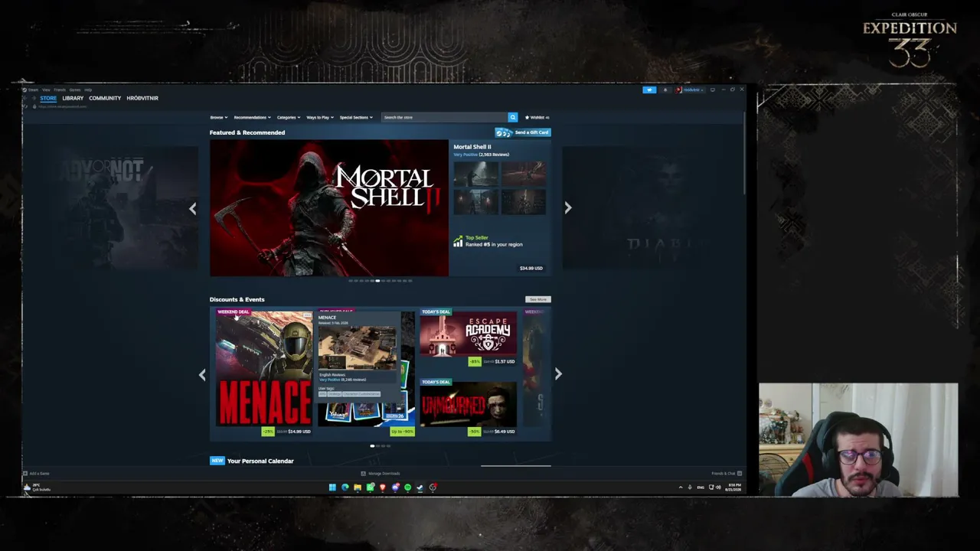This screenshot has height=551, width=980.
Task: Open the Steam menu in title bar
Action: click(33, 90)
